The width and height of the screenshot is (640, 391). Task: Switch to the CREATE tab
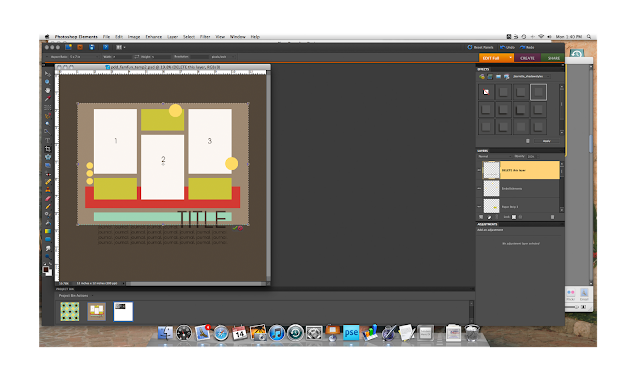click(527, 58)
